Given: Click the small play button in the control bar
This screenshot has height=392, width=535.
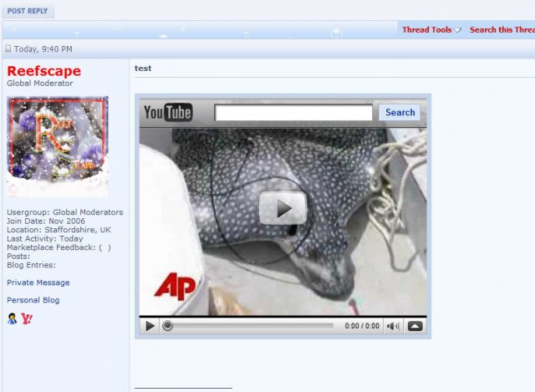Looking at the screenshot, I should 150,326.
